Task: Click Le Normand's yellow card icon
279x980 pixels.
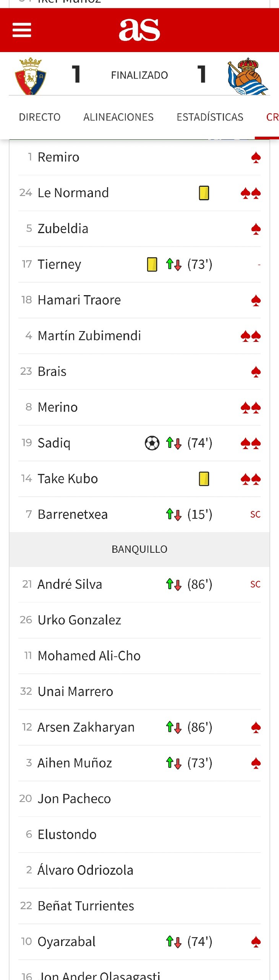Action: (204, 193)
